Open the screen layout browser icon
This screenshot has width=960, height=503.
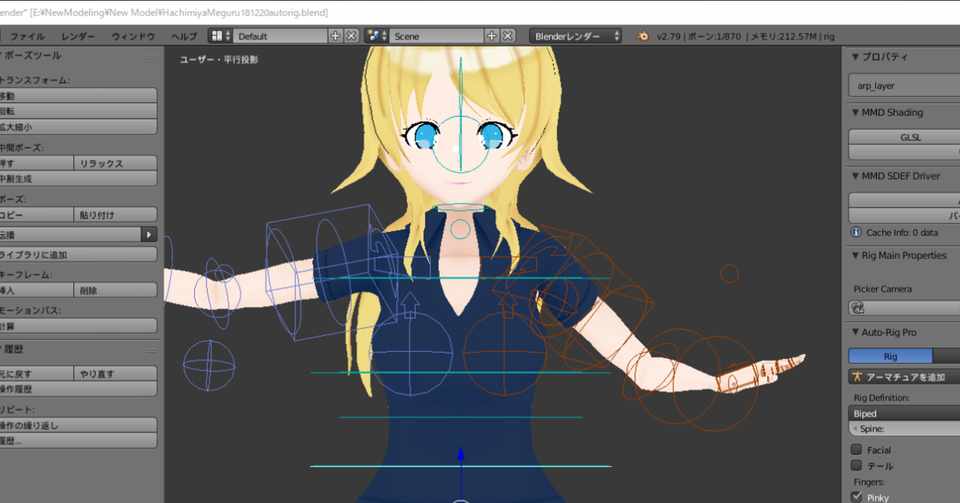pos(220,36)
